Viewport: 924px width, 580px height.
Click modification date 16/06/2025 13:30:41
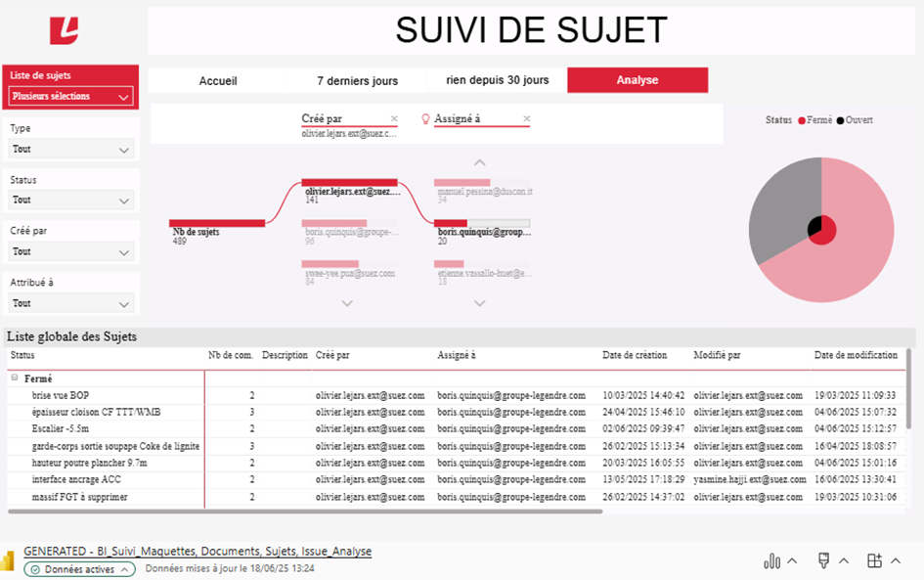(856, 479)
